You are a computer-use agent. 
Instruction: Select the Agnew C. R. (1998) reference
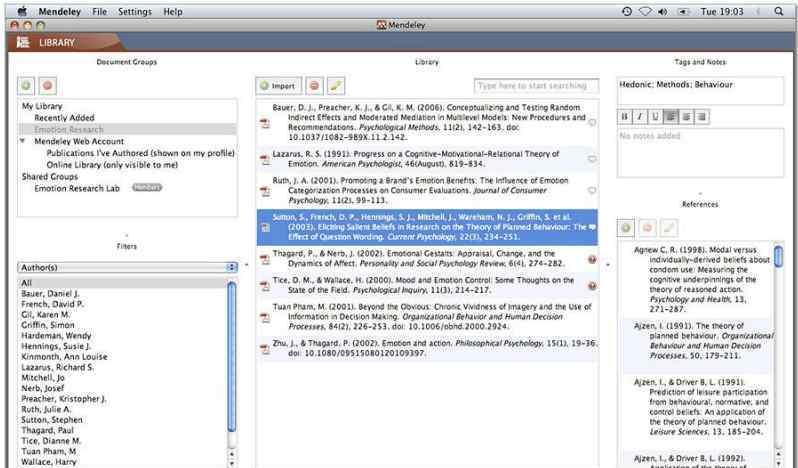tap(697, 279)
